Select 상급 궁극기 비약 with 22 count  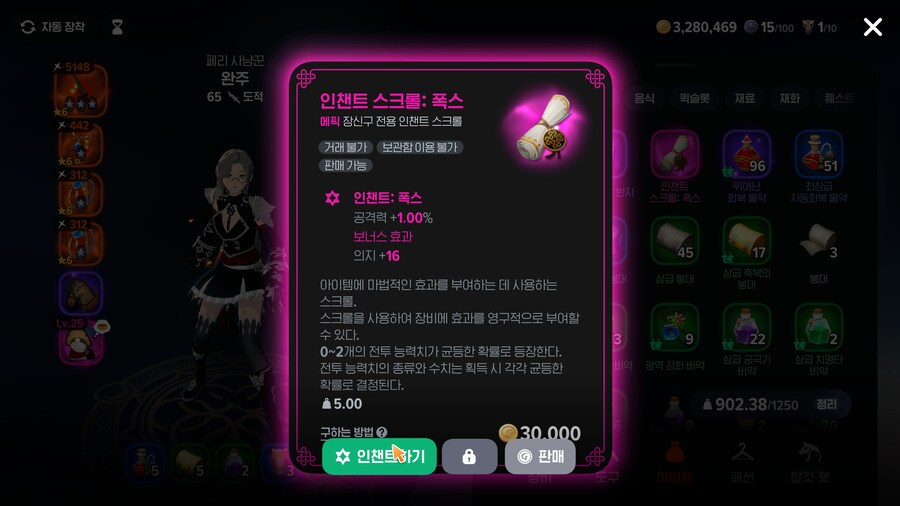(x=746, y=328)
